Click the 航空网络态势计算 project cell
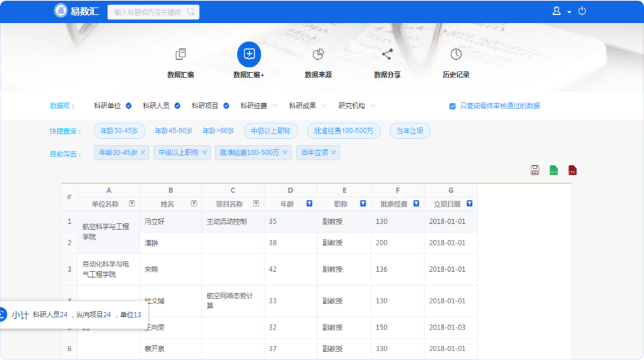The width and height of the screenshot is (644, 360). coord(233,301)
